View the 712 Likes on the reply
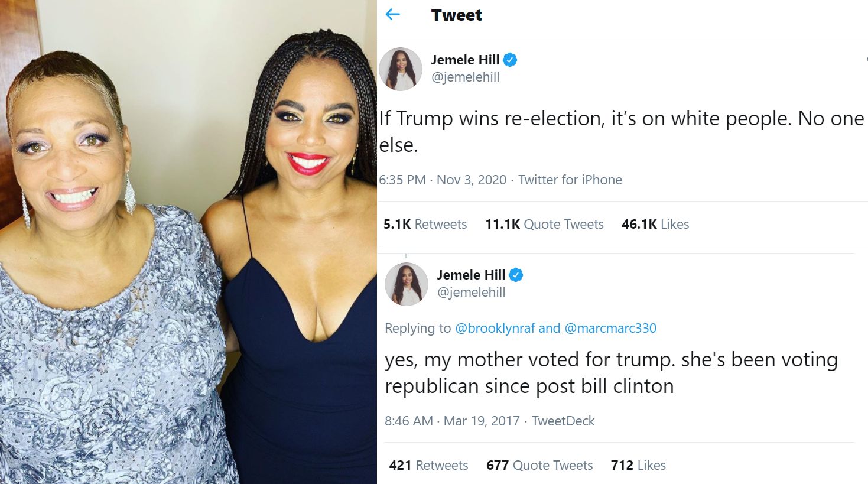Screen dimensions: 868x484 (x=638, y=465)
